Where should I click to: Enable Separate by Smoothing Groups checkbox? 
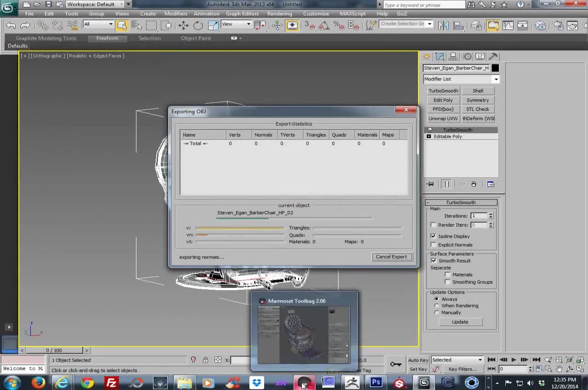(448, 282)
